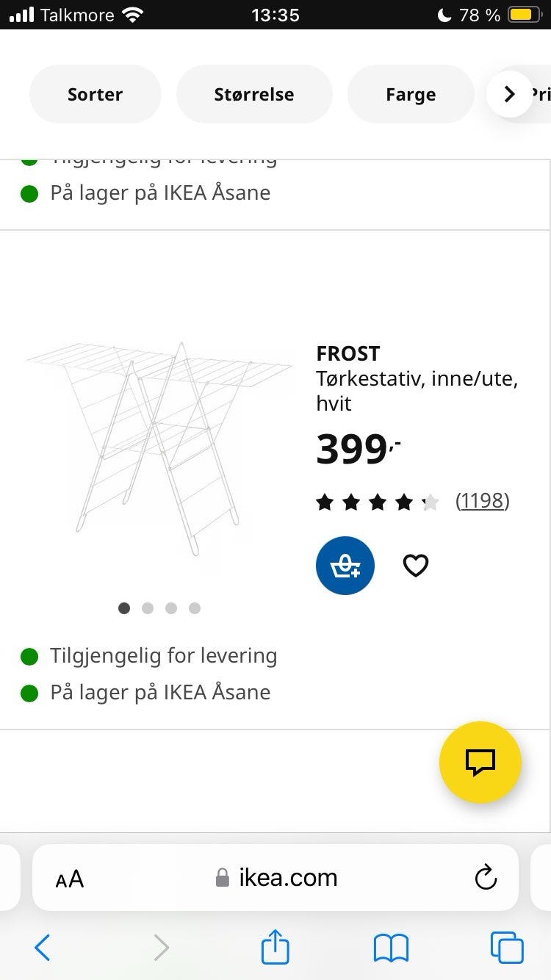Open Safari bookmarks book icon
This screenshot has height=980, width=551.
391,948
